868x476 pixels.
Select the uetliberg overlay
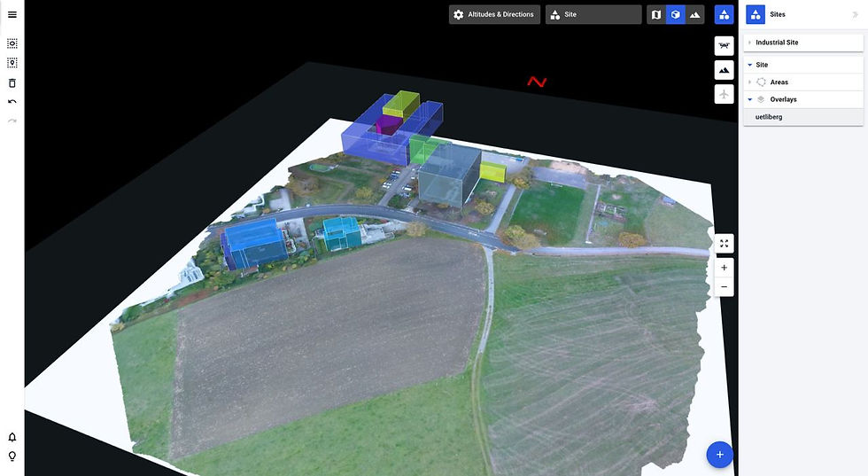point(803,117)
